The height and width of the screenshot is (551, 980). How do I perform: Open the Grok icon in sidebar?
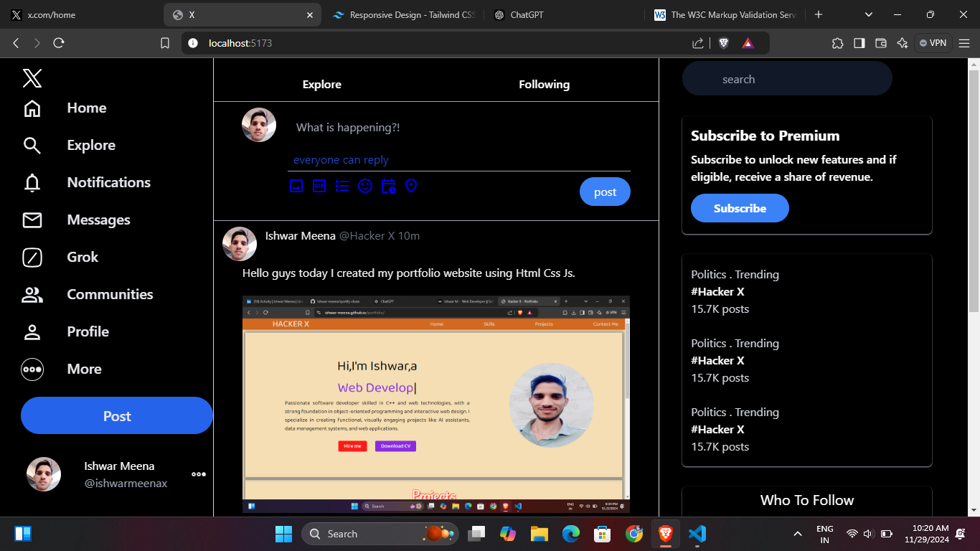pyautogui.click(x=32, y=258)
